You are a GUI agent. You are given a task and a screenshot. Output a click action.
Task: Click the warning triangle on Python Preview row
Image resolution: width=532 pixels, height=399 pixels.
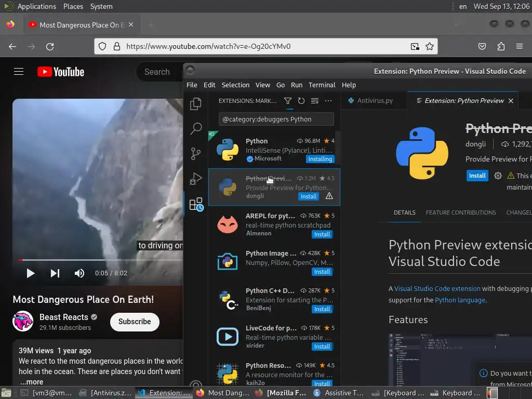[329, 196]
